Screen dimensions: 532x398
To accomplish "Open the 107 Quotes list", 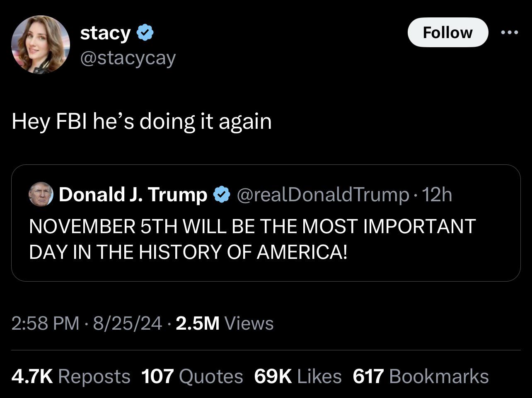I will coord(192,376).
